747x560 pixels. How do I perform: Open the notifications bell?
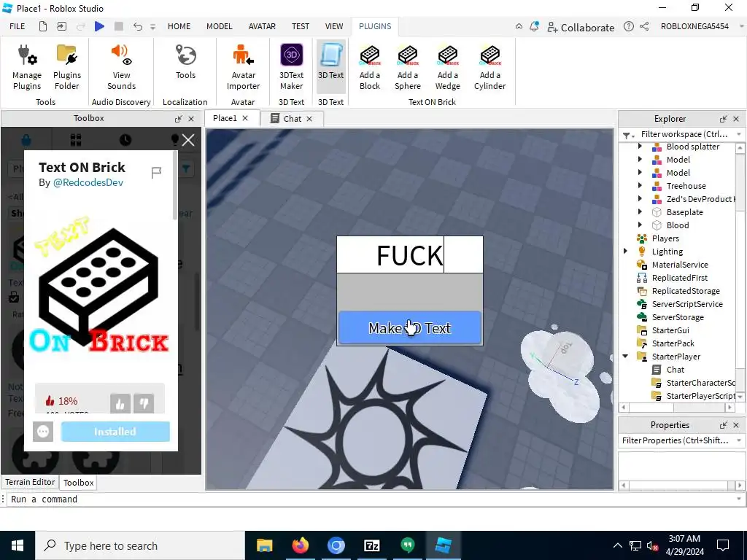click(x=534, y=26)
